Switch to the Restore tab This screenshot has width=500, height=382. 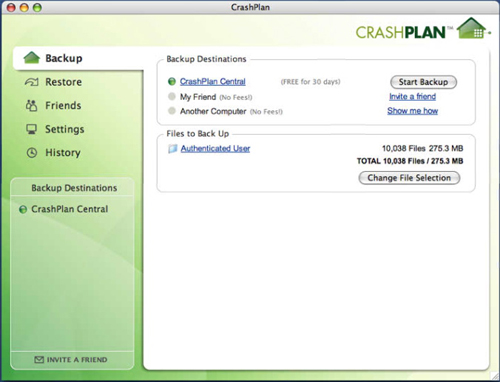click(x=63, y=82)
